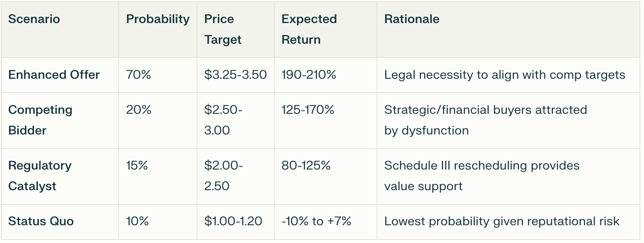The height and width of the screenshot is (243, 644).
Task: Click the Regulatory Catalyst scenario cell
Action: tap(40, 176)
